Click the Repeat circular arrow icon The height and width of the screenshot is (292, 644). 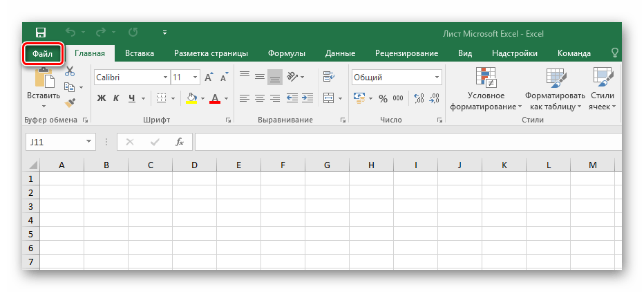pos(133,33)
